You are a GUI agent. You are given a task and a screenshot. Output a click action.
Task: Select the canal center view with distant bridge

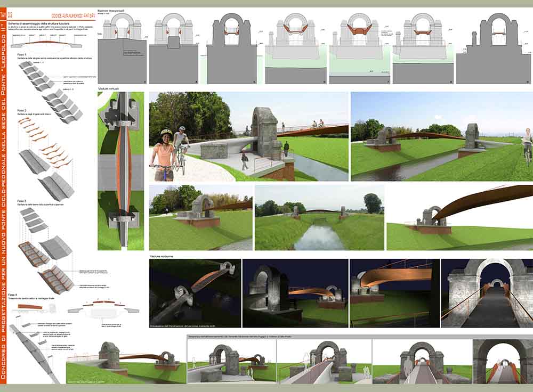pos(319,217)
